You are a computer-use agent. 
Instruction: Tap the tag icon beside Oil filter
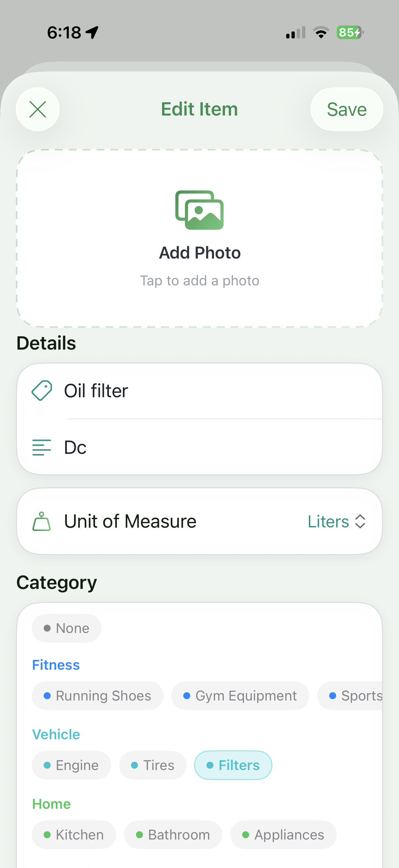[x=42, y=391]
